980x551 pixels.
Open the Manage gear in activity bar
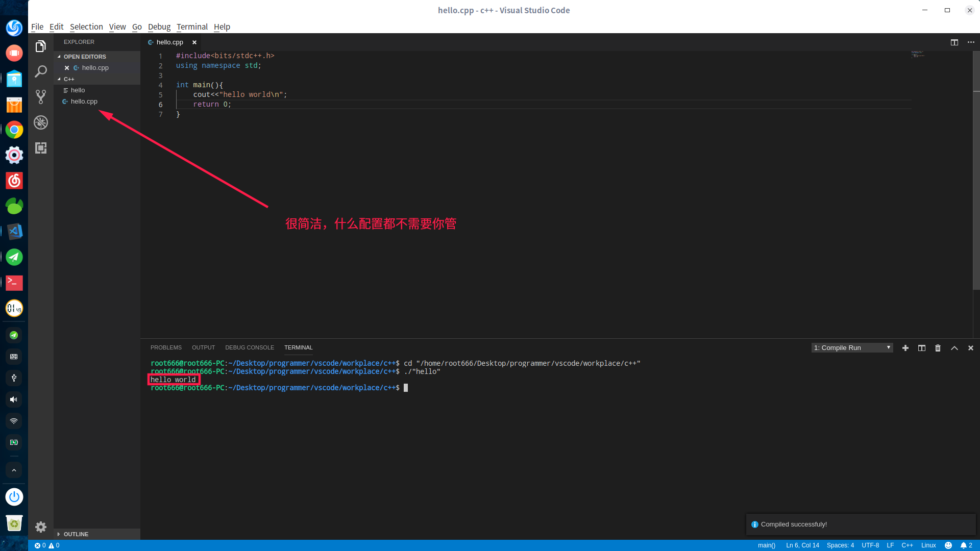point(41,527)
